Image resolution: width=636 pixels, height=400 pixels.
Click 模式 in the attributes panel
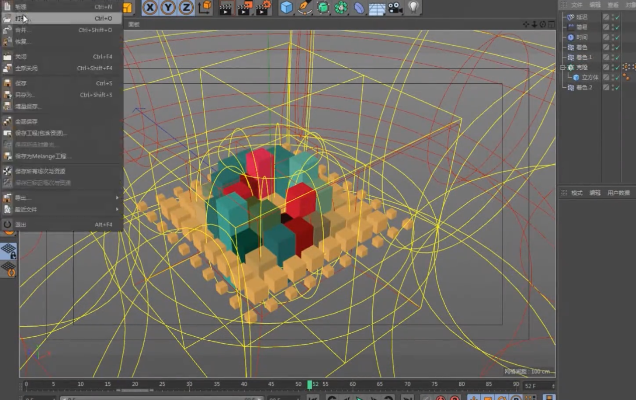click(577, 192)
